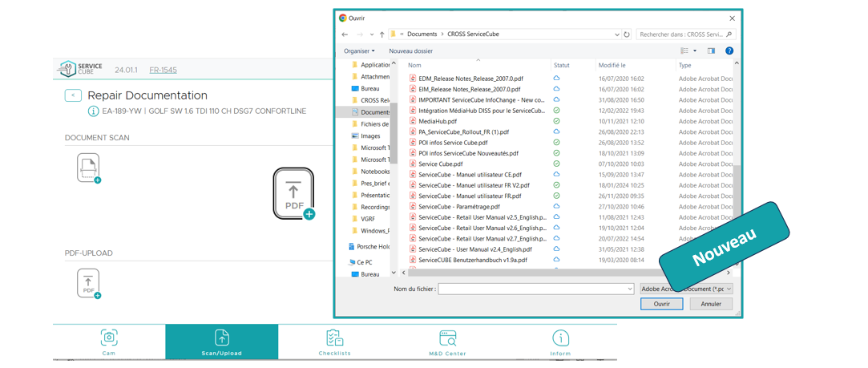Click the search field in dialog
Image resolution: width=868 pixels, height=368 pixels.
pyautogui.click(x=686, y=34)
